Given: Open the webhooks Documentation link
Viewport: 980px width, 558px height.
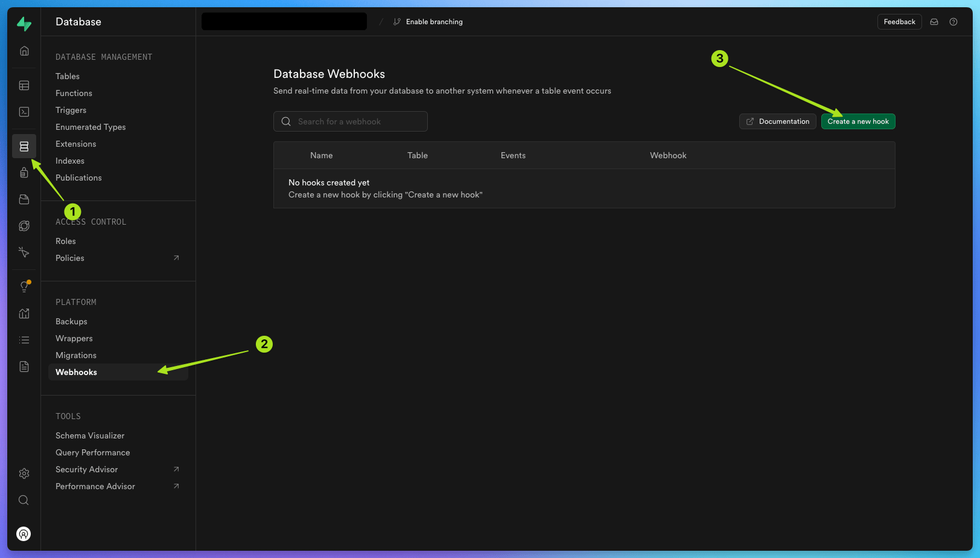Looking at the screenshot, I should click(777, 121).
